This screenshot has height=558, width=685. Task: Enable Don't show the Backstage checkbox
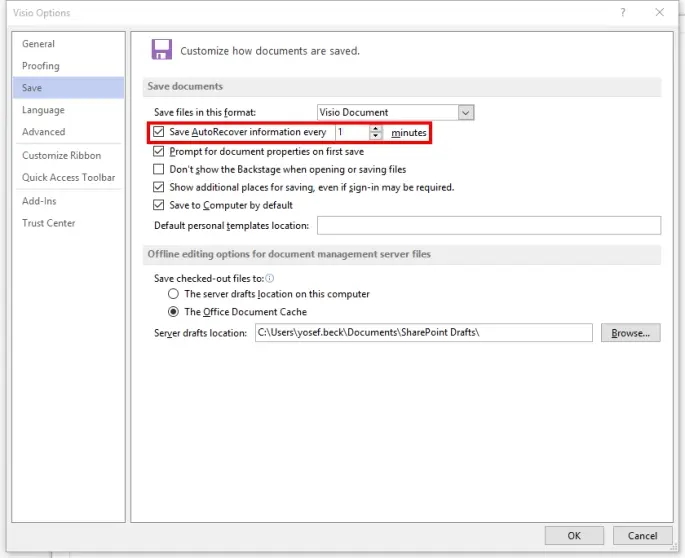coord(159,170)
